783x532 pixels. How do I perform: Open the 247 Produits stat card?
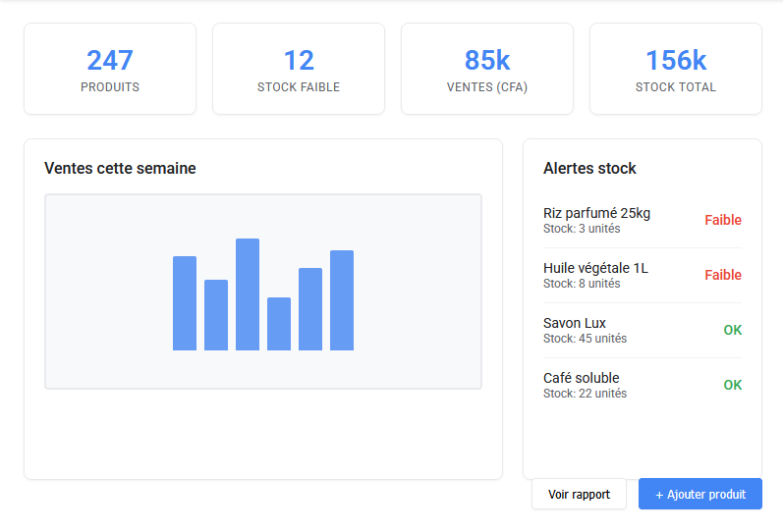coord(110,69)
